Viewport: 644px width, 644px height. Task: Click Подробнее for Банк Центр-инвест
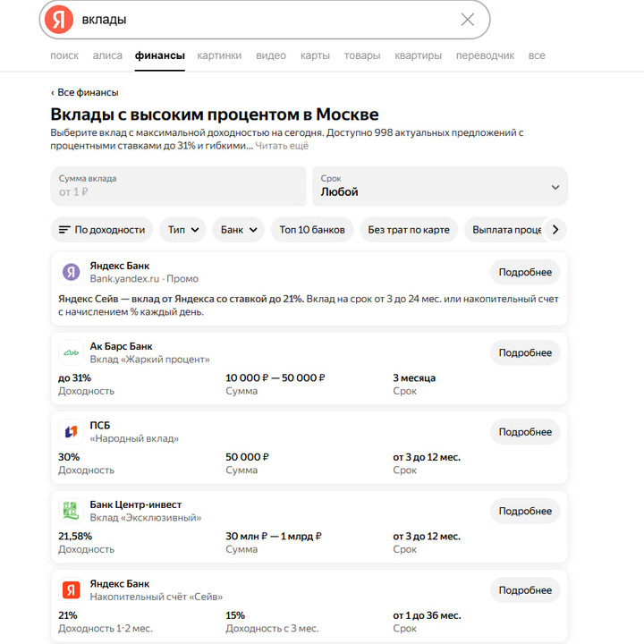tap(525, 511)
